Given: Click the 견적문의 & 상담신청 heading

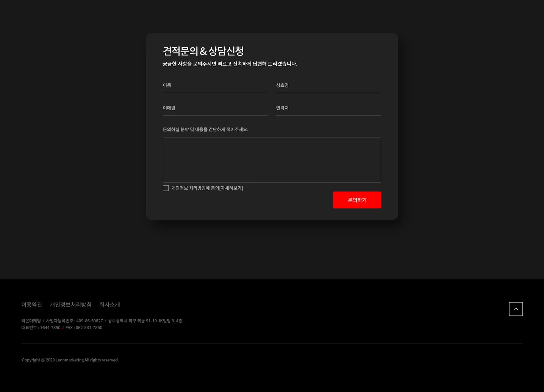Looking at the screenshot, I should pyautogui.click(x=203, y=51).
